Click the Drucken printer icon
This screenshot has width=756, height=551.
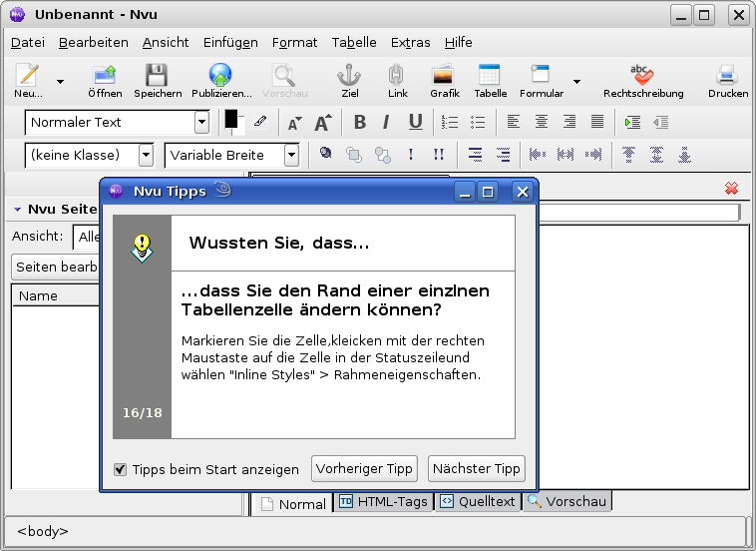727,80
